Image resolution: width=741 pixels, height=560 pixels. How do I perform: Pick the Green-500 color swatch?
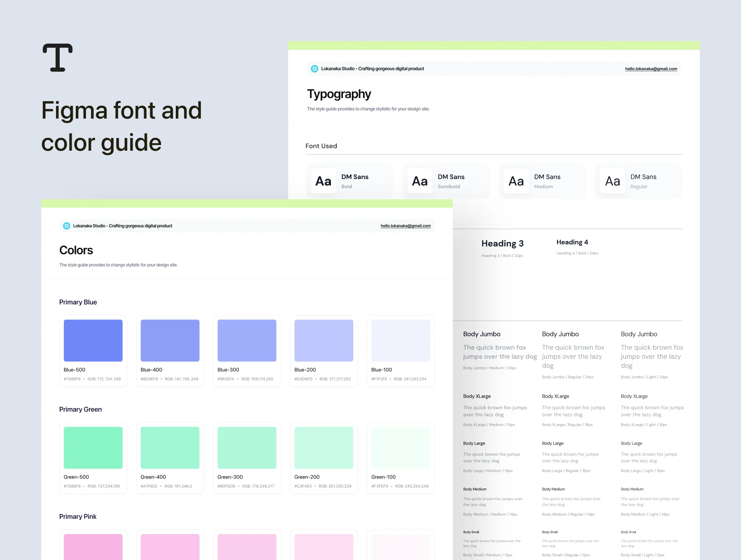point(93,448)
